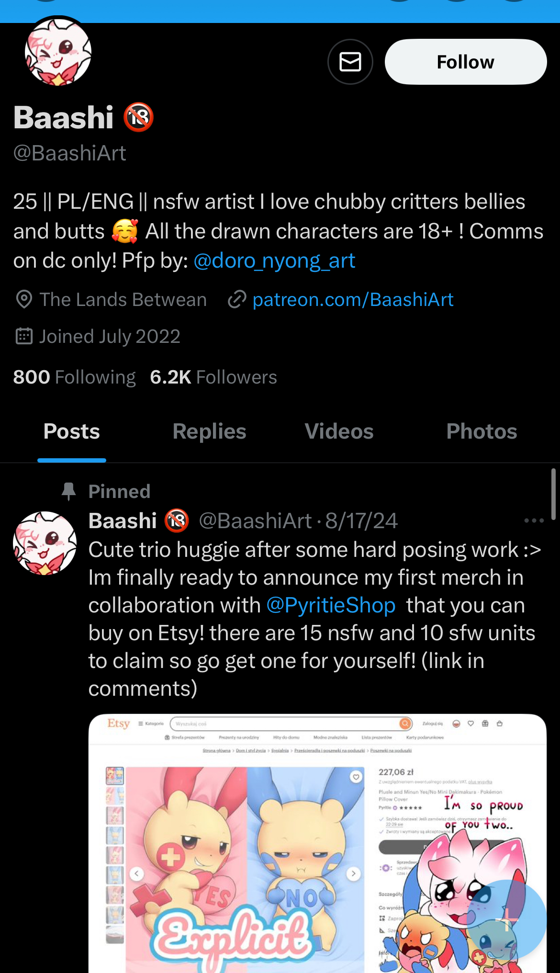View the 6.2K Followers list

[213, 377]
